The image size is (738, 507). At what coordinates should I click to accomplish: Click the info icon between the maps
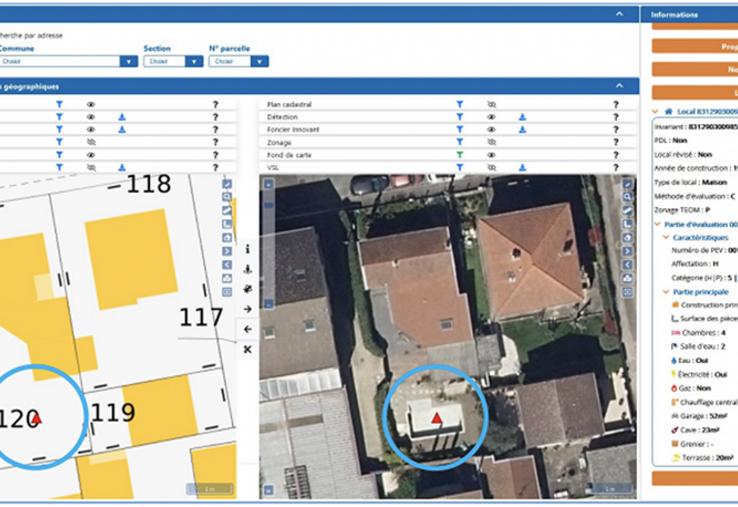(247, 248)
